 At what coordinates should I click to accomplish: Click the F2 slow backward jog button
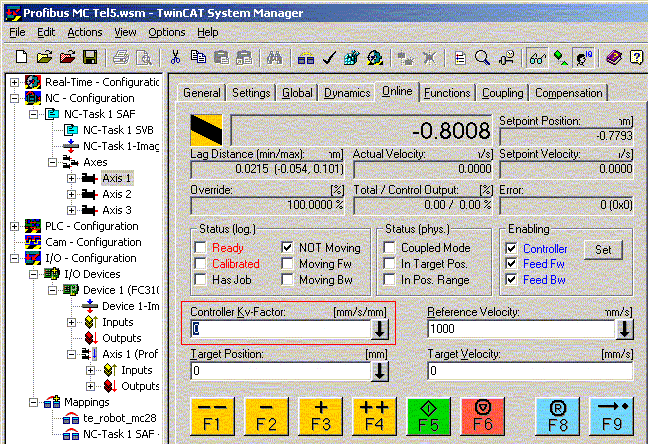tap(267, 417)
